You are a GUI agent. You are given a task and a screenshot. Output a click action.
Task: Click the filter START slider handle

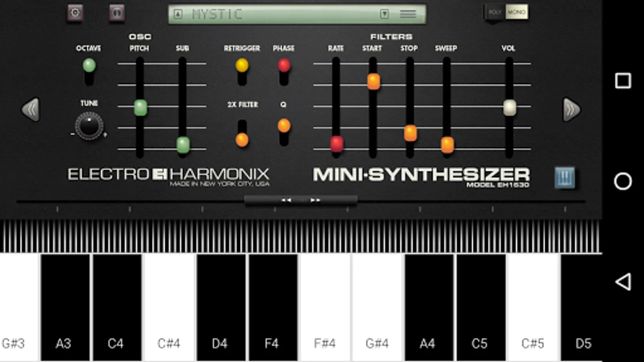pyautogui.click(x=374, y=81)
